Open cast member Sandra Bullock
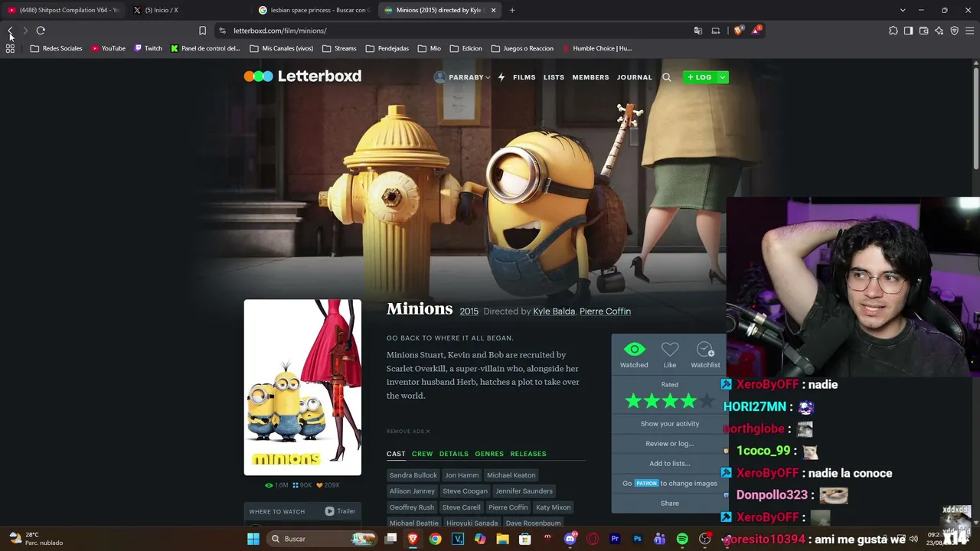Viewport: 980px width, 551px height. [x=413, y=475]
